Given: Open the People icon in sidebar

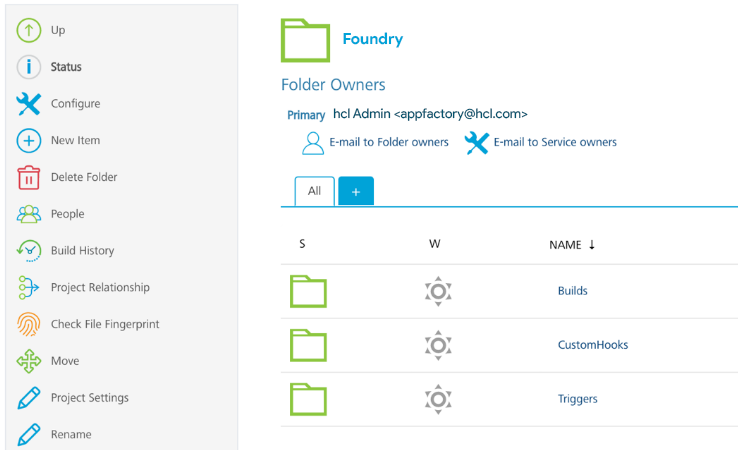Looking at the screenshot, I should 29,214.
